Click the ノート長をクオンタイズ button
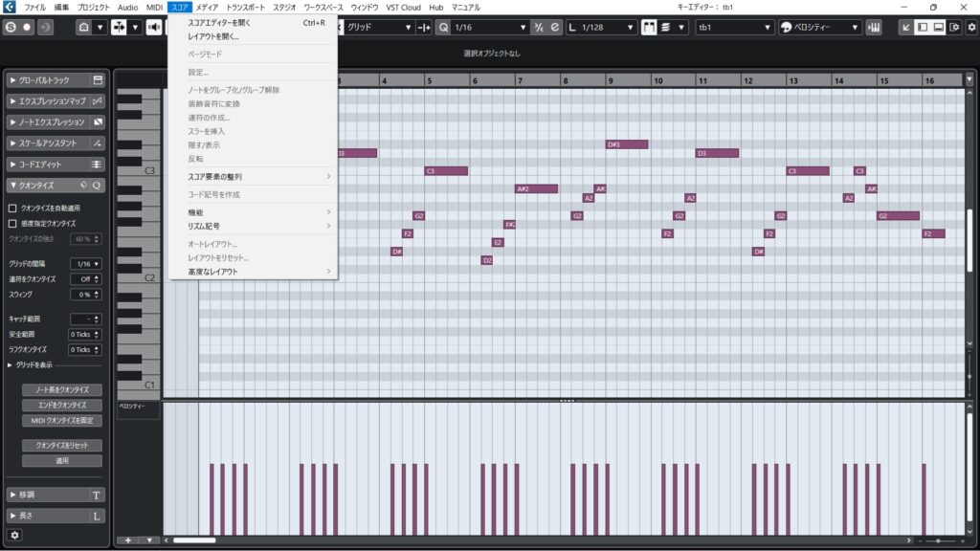The image size is (980, 551). point(61,390)
